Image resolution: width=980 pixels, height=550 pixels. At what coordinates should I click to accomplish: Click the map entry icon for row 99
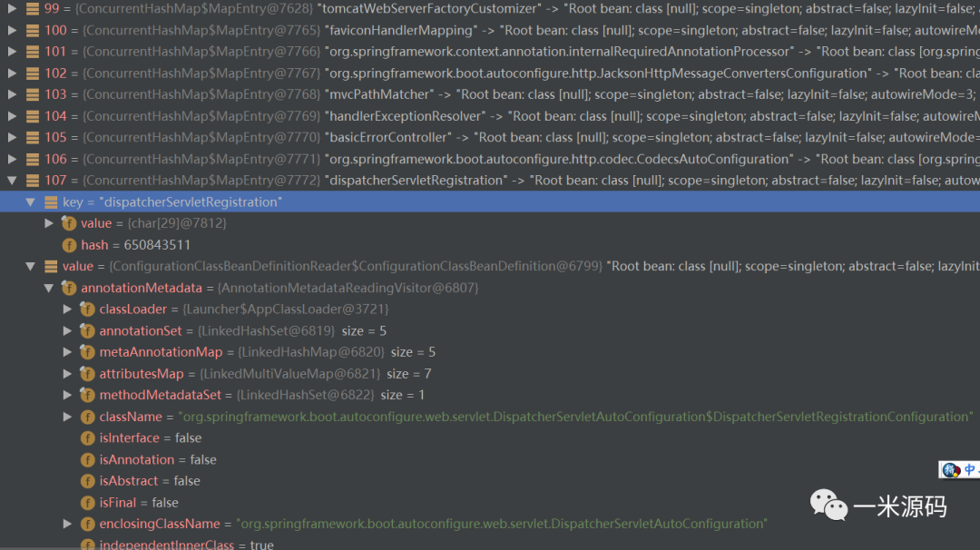click(33, 8)
